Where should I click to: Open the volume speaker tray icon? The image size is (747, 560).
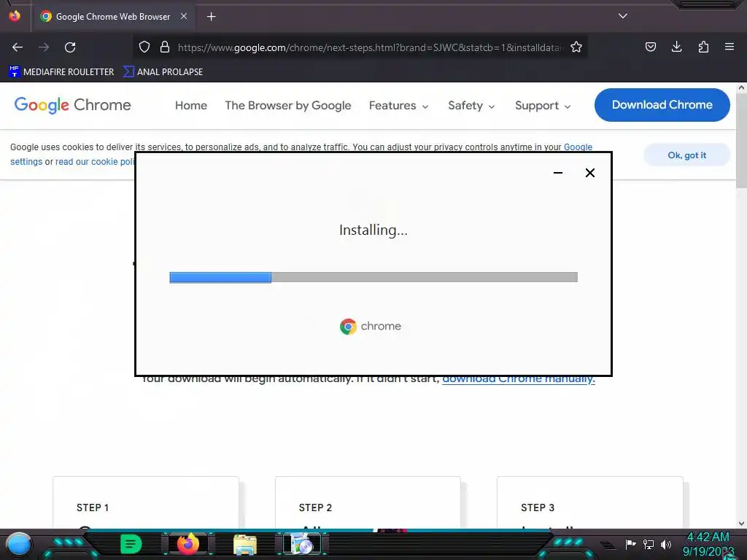[x=665, y=544]
